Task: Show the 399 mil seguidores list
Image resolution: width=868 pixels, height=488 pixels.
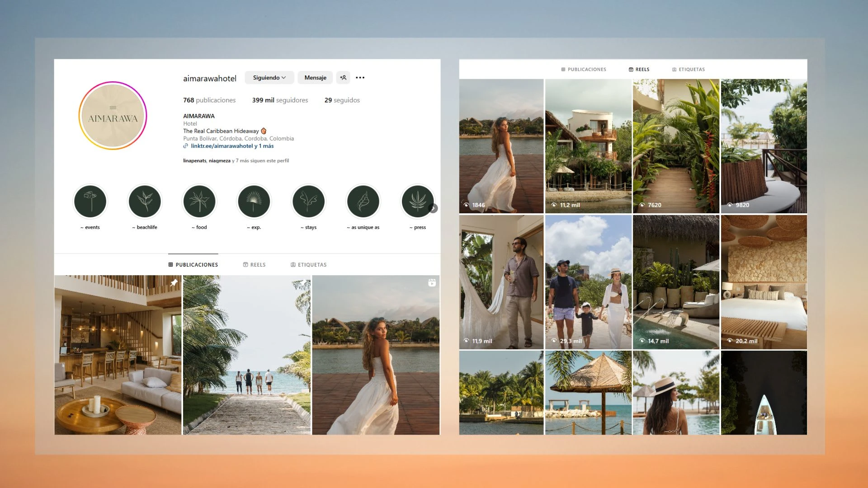Action: pos(280,100)
